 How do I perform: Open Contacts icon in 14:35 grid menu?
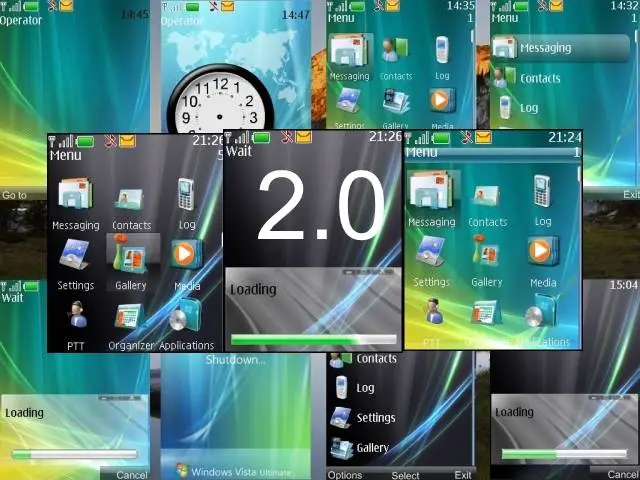(395, 50)
